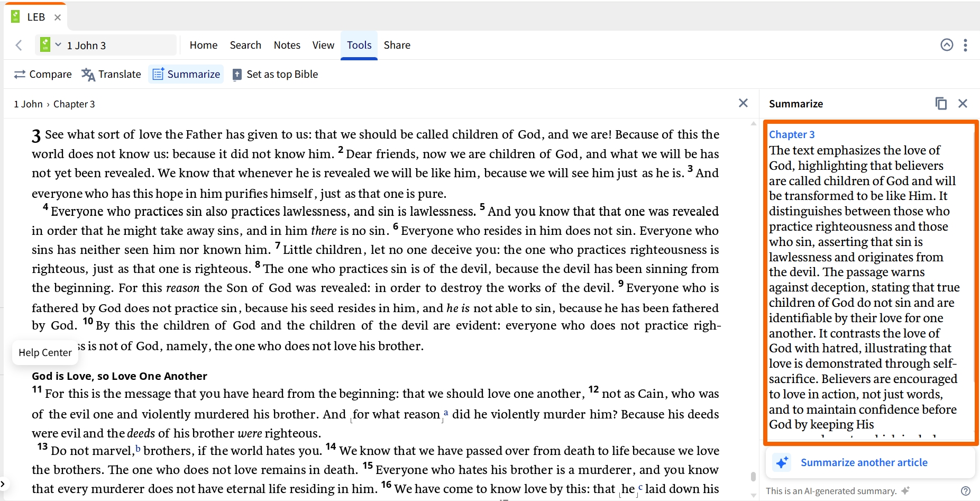Close the Summarize panel

(963, 104)
